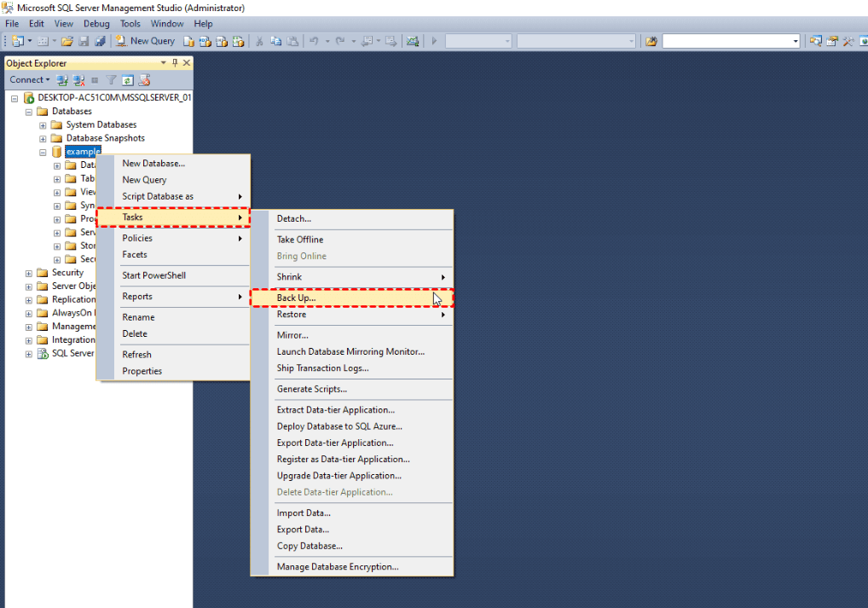The image size is (868, 608).
Task: Choose Back Up... from Tasks submenu
Action: tap(352, 298)
